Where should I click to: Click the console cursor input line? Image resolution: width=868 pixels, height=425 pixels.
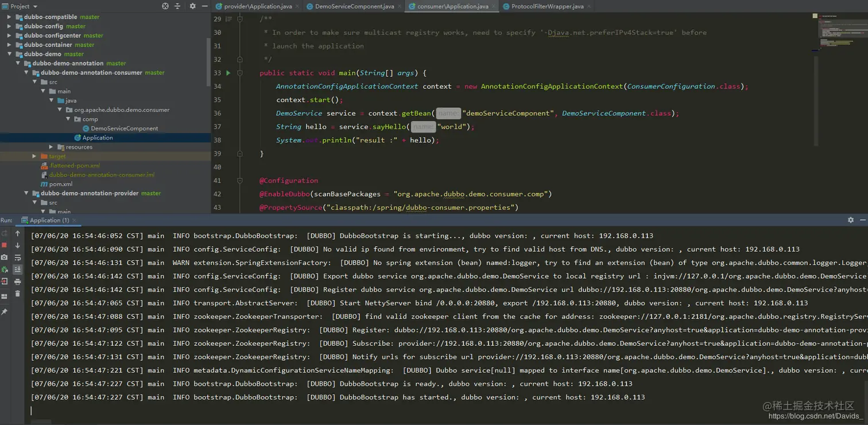pyautogui.click(x=448, y=411)
